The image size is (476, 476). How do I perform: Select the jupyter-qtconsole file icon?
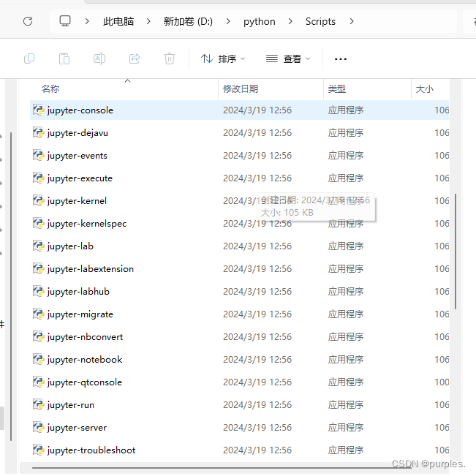[x=39, y=382]
